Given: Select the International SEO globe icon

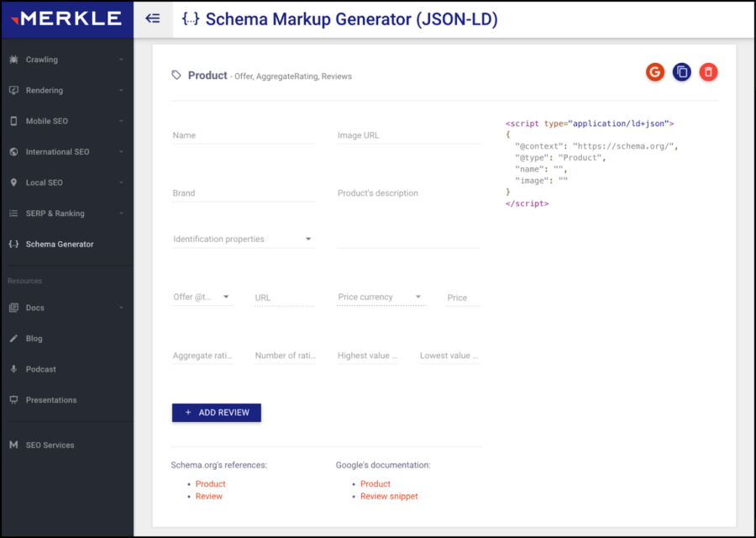Looking at the screenshot, I should pos(15,151).
